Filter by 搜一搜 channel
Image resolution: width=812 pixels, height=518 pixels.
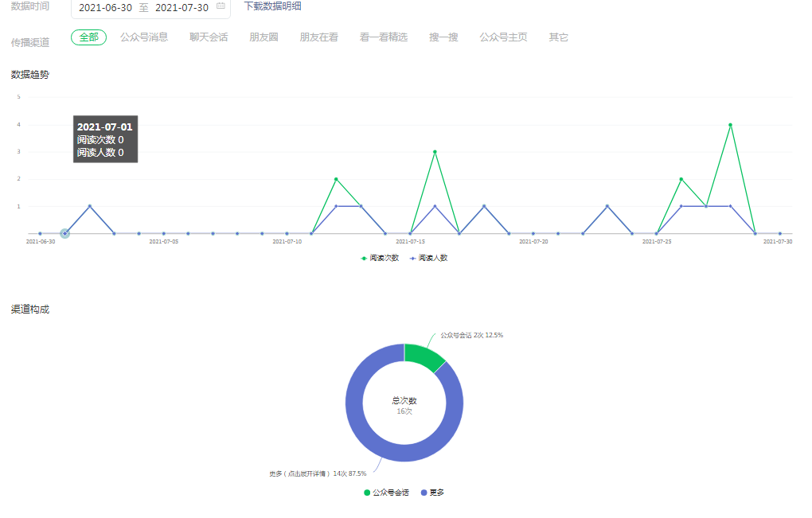(443, 37)
